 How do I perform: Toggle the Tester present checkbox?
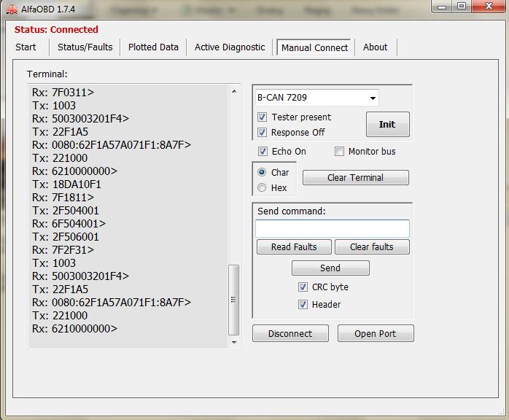coord(263,117)
